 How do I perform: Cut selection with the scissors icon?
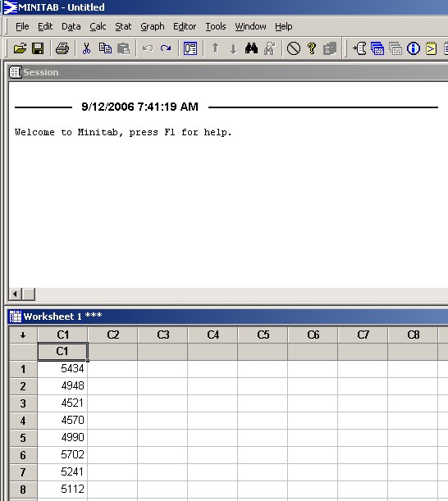[x=86, y=48]
